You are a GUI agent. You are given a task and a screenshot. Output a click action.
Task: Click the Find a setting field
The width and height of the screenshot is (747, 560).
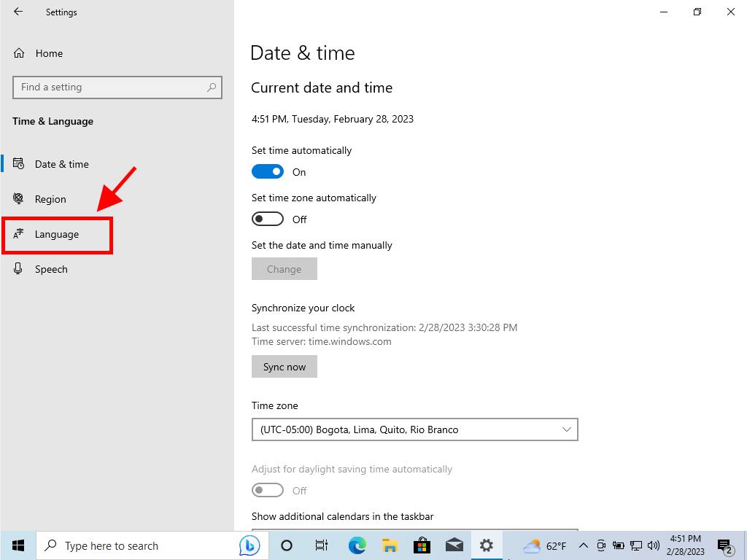click(x=109, y=87)
